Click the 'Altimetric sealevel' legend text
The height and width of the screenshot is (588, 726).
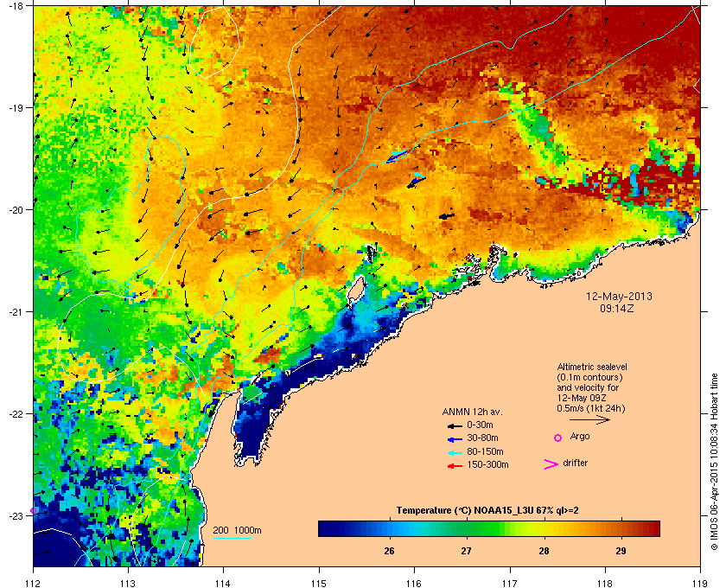point(592,367)
